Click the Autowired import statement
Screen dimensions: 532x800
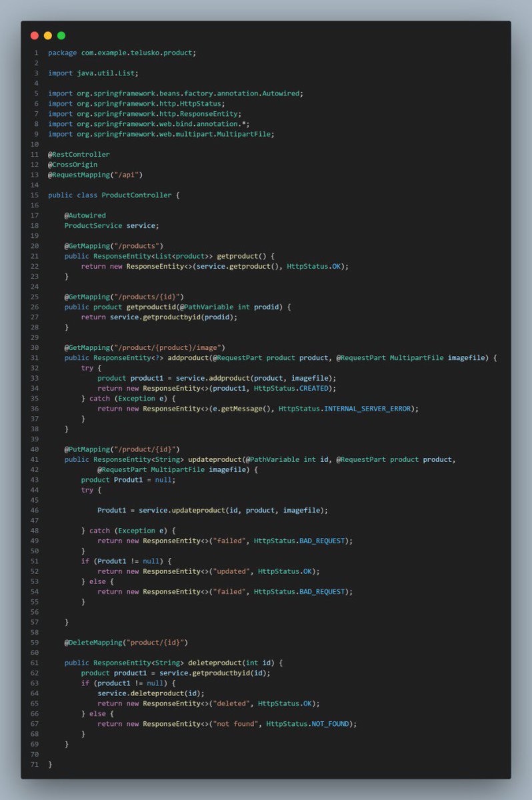point(175,93)
